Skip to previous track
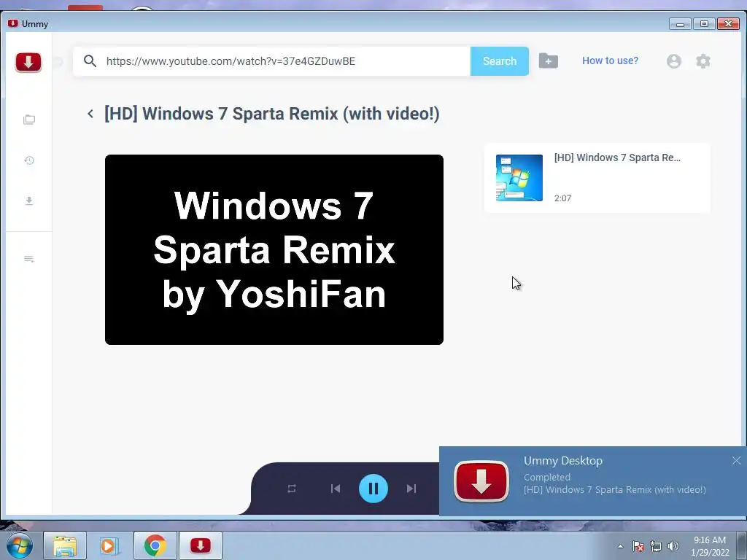Viewport: 747px width, 560px height. point(336,489)
